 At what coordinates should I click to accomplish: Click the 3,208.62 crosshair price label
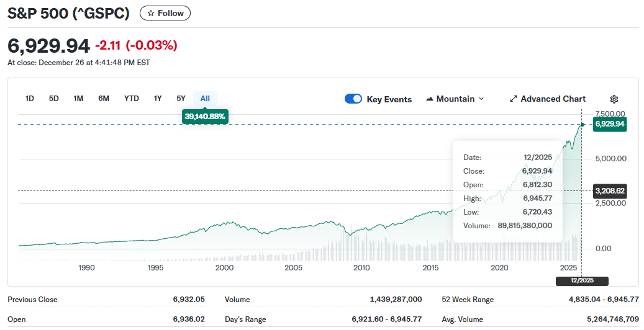609,191
